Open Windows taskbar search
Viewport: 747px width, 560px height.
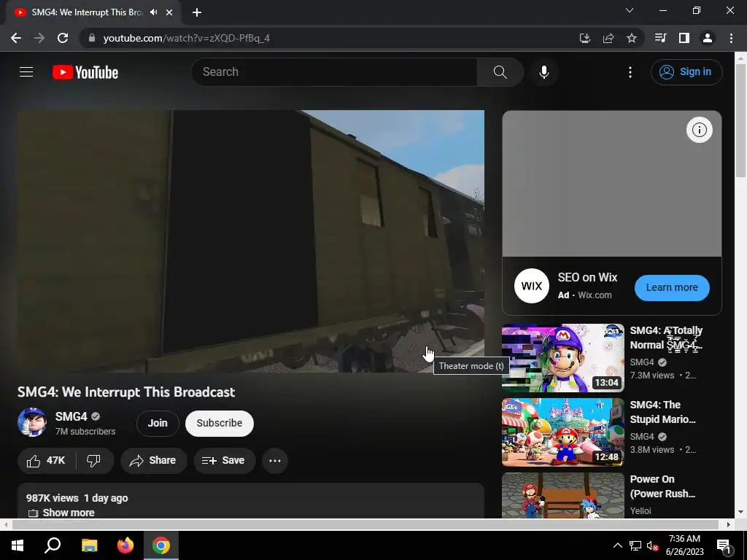(x=53, y=545)
